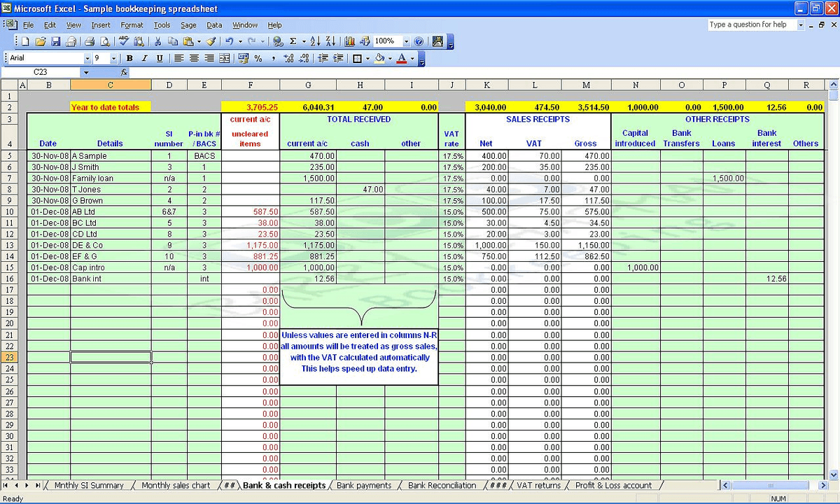Toggle underline formatting

[x=159, y=58]
